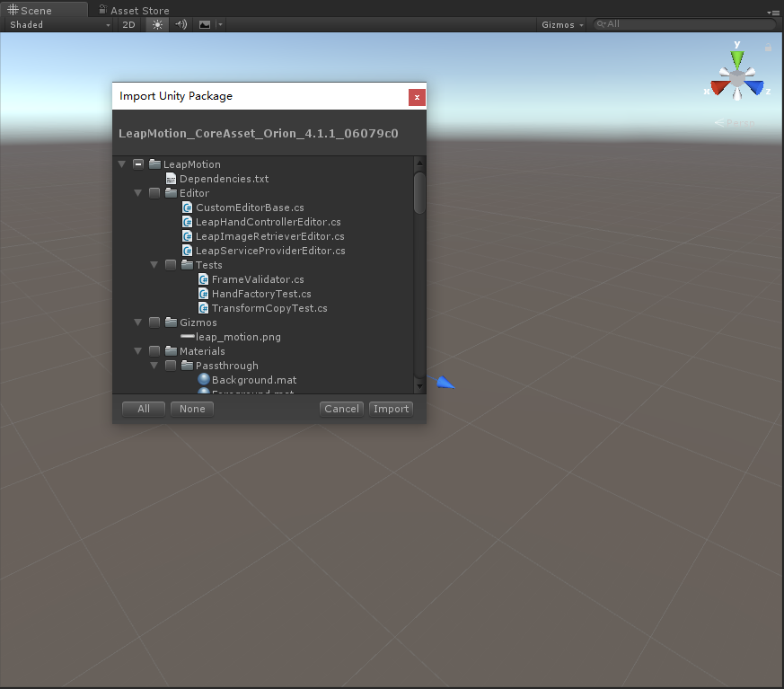784x689 pixels.
Task: Select the Background.mat file name
Action: (x=254, y=380)
